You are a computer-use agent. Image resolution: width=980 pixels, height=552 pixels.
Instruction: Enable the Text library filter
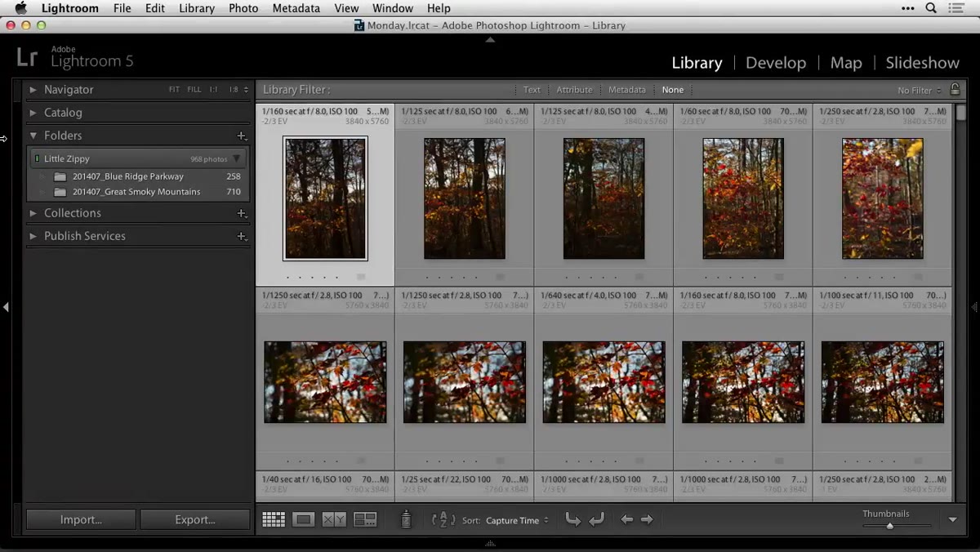click(x=532, y=90)
